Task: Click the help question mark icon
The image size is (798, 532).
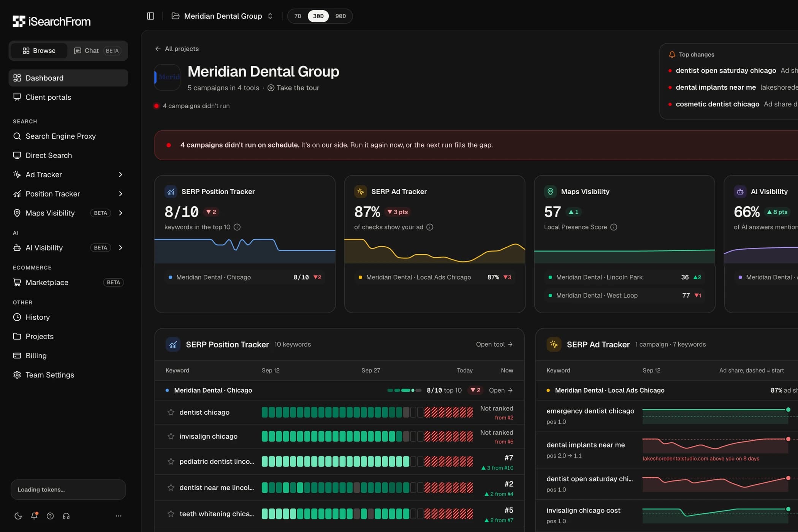Action: click(50, 516)
